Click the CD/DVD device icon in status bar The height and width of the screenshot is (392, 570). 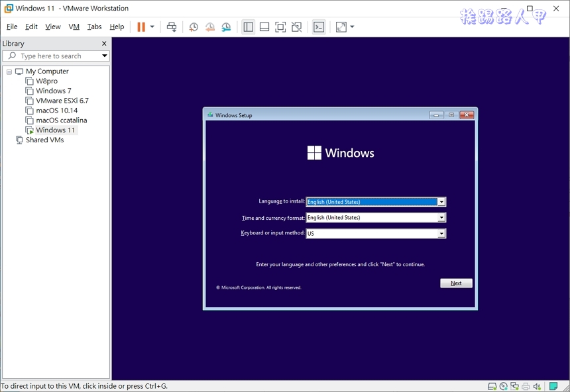(x=502, y=385)
